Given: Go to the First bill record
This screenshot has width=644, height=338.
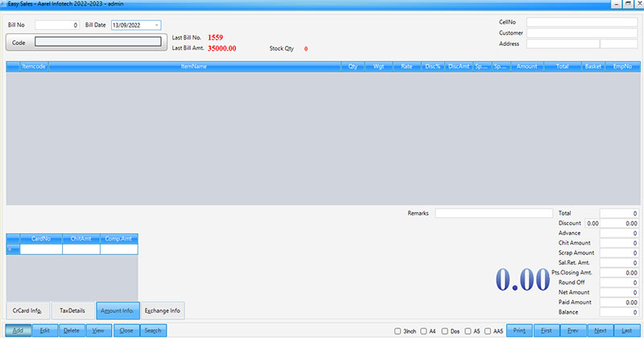Looking at the screenshot, I should (x=546, y=330).
